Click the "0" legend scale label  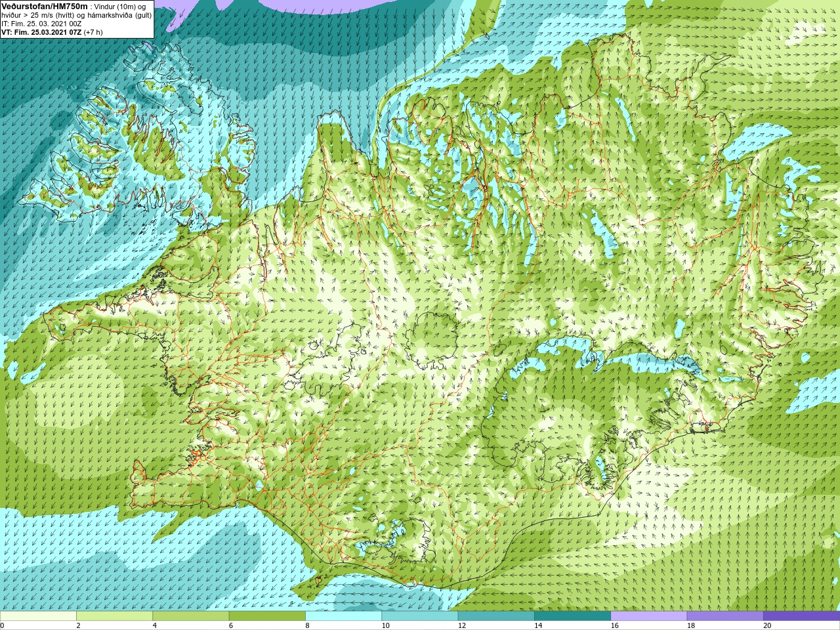coord(2,625)
